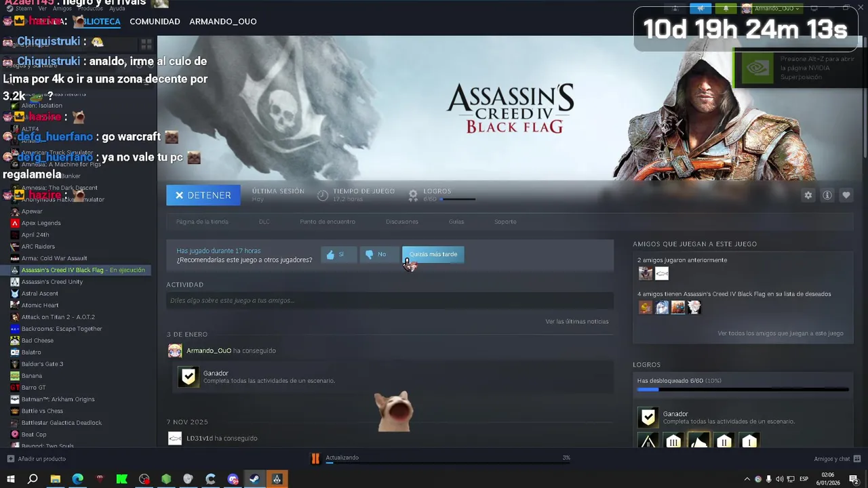Select Battlestar Galactica Deadlock in library

[61, 423]
